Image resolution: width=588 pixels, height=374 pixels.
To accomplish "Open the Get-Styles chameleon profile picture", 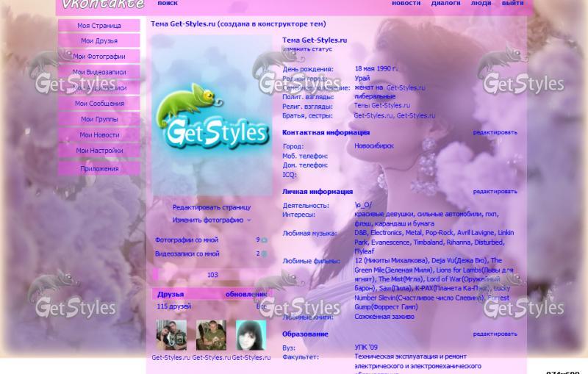I will click(211, 115).
